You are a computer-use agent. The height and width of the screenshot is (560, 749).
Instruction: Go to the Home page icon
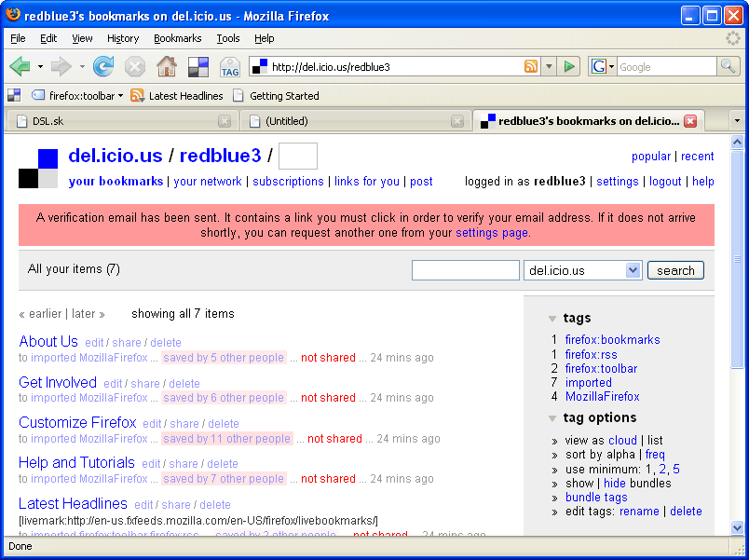(167, 66)
